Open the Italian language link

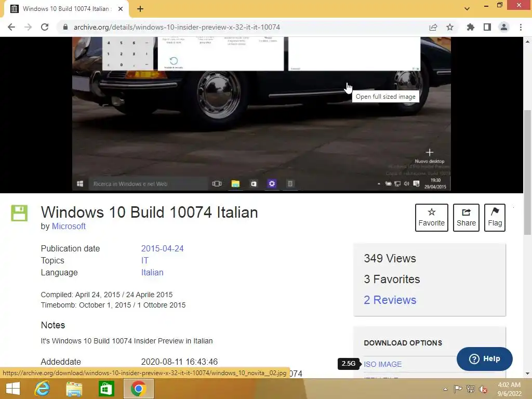(152, 272)
